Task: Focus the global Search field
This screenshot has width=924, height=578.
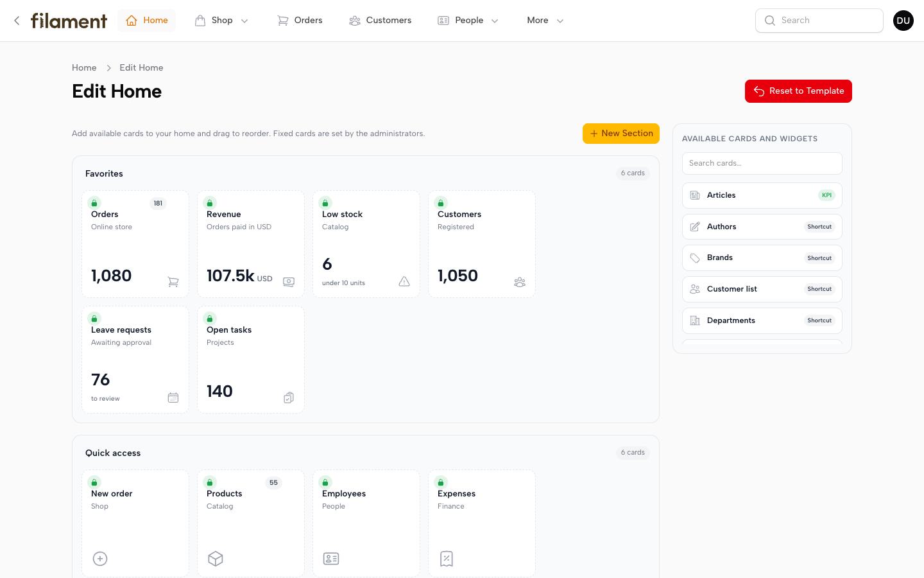Action: [x=819, y=21]
